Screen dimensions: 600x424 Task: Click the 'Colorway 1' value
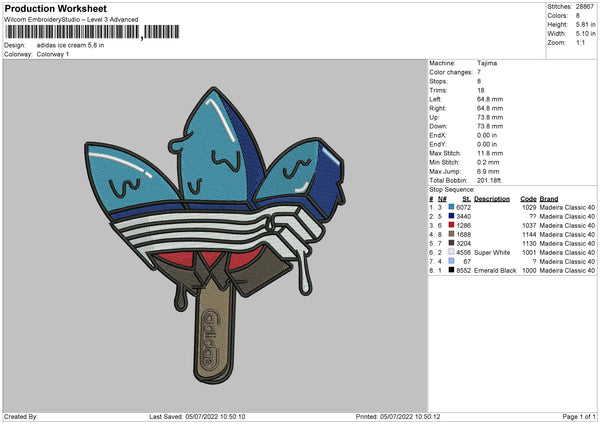[x=53, y=54]
